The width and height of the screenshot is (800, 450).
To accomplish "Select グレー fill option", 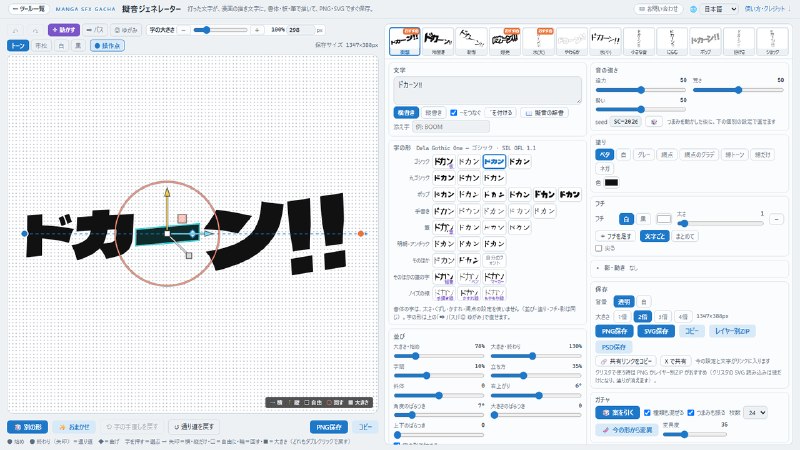I will pyautogui.click(x=644, y=154).
